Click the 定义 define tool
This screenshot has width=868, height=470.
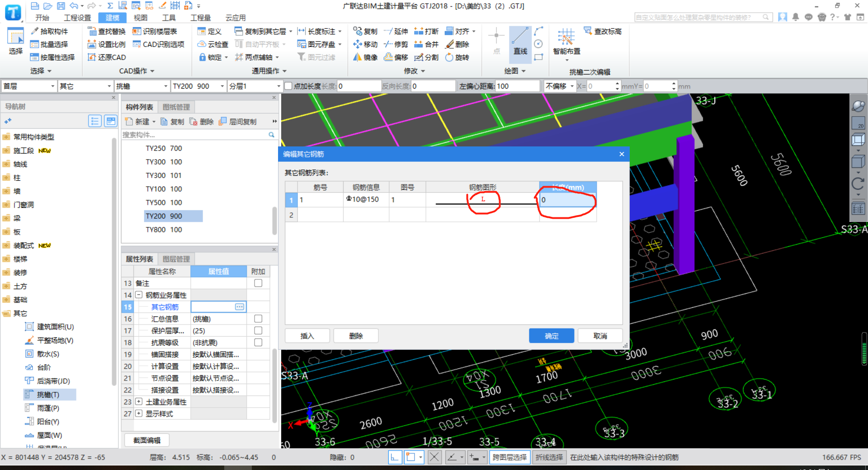[x=209, y=31]
